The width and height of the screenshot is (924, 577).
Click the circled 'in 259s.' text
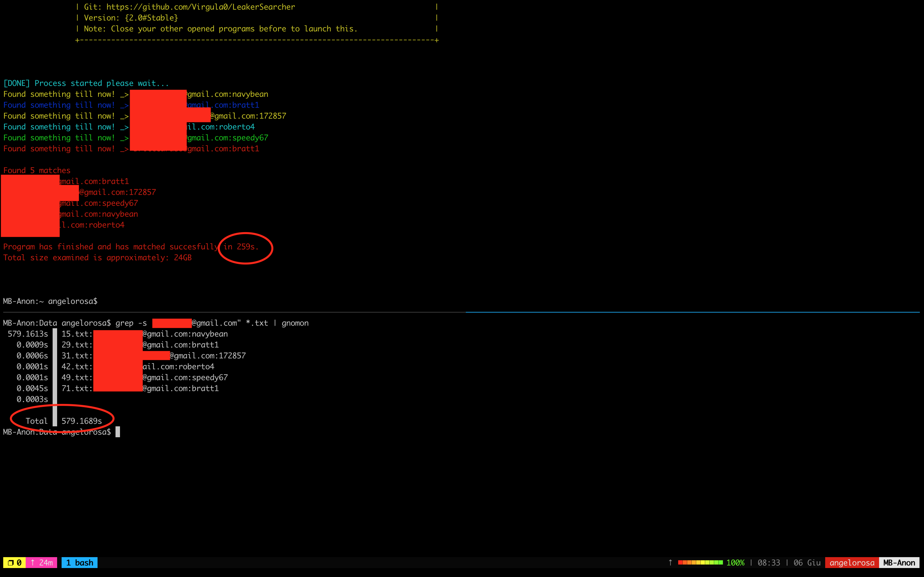[241, 247]
